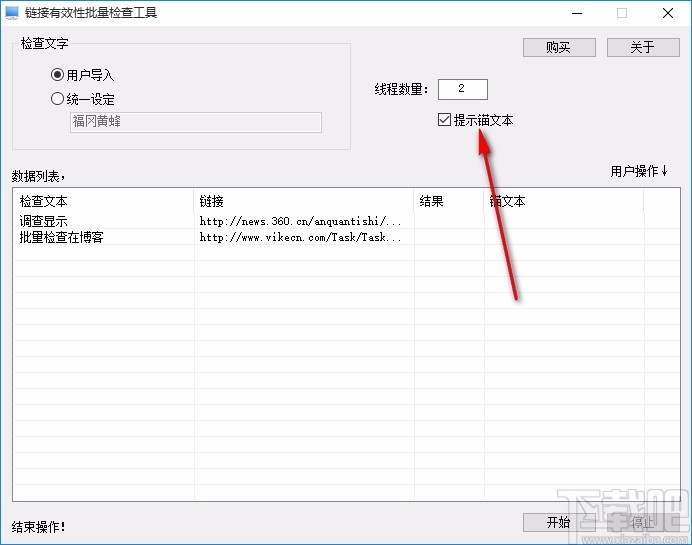Expand the 用户操作↓ menu
This screenshot has width=692, height=545.
pos(639,171)
